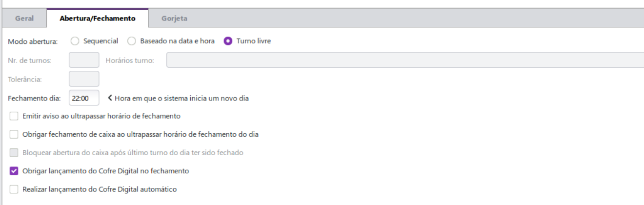Click the Tolerância input box
Screen dimensions: 644x205
tap(84, 79)
